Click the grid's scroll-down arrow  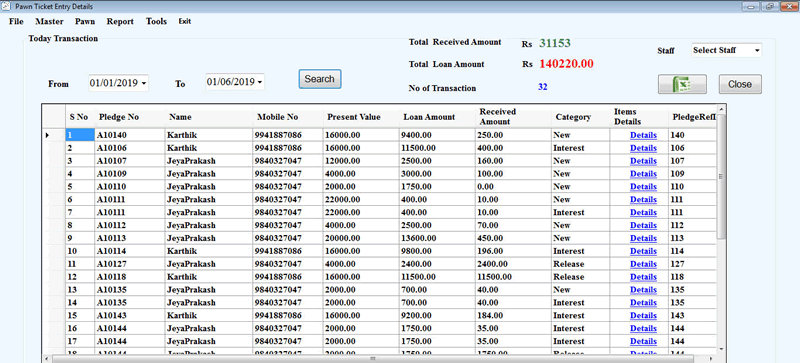click(721, 349)
